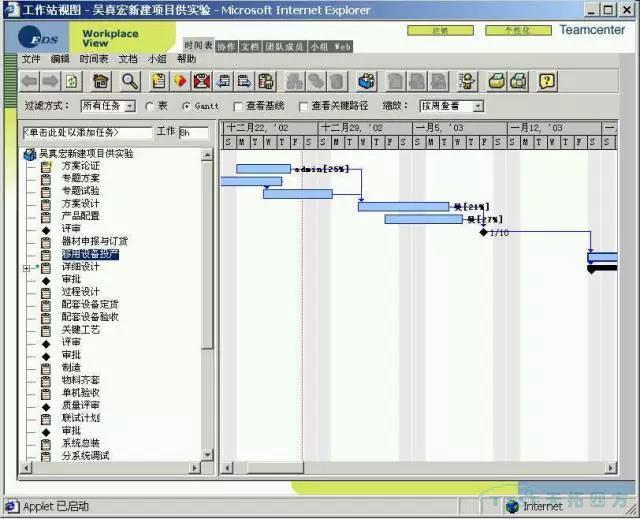Switch to the 团队成员 tab
This screenshot has width=640, height=519.
pos(284,46)
